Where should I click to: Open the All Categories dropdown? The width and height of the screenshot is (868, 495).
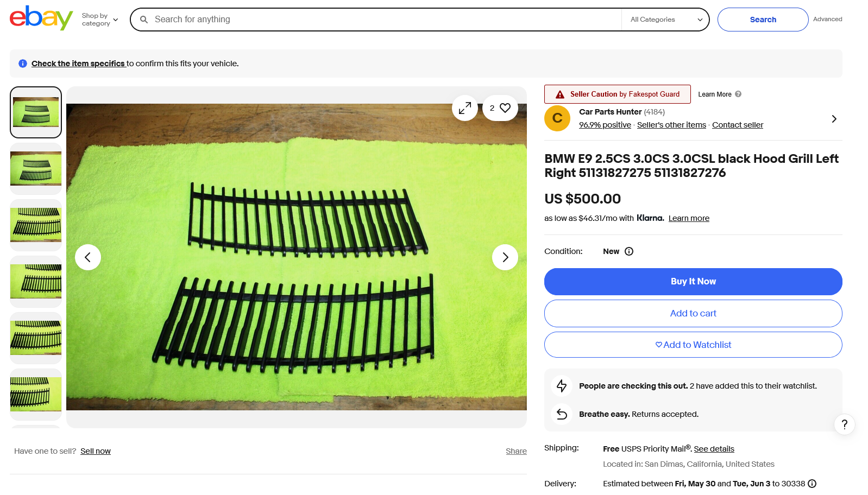click(665, 20)
